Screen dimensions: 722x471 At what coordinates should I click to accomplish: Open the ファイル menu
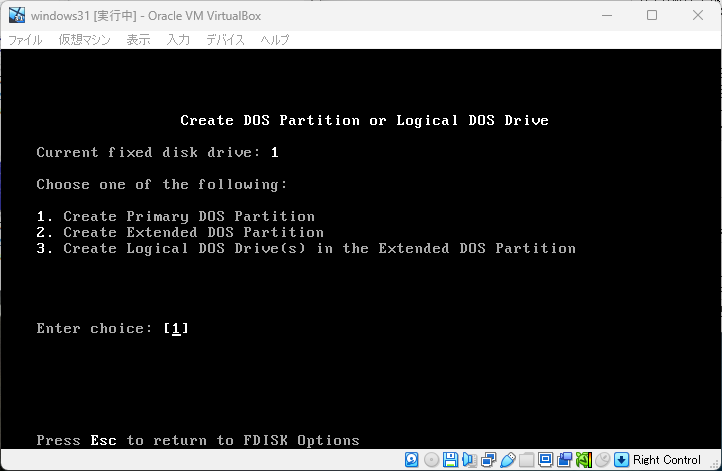coord(25,40)
